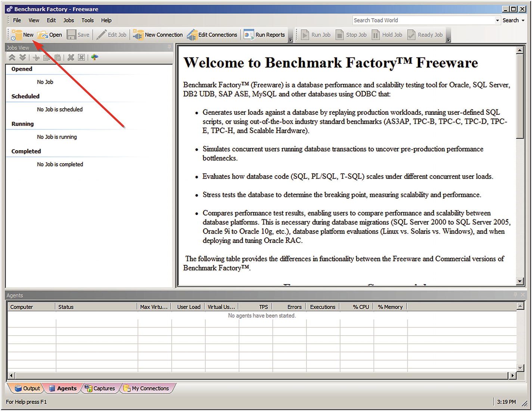532x411 pixels.
Task: Click the TPS column header
Action: (256, 307)
